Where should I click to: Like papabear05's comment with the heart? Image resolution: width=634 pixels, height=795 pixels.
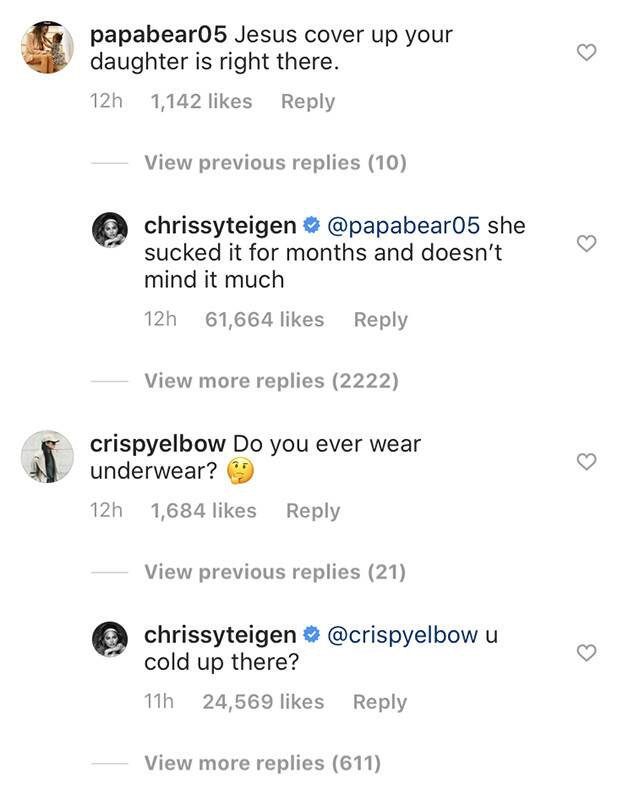pos(586,52)
